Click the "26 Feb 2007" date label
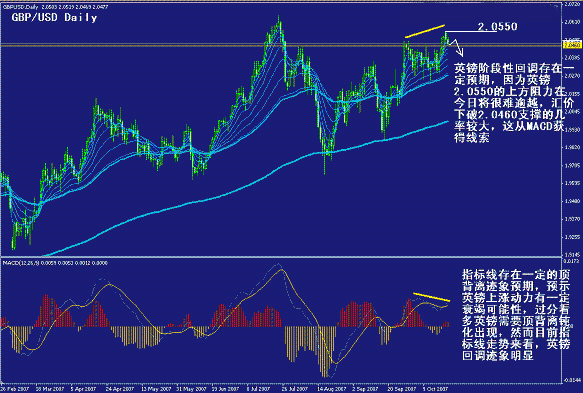Viewport: 583px width, 393px height. 14,389
